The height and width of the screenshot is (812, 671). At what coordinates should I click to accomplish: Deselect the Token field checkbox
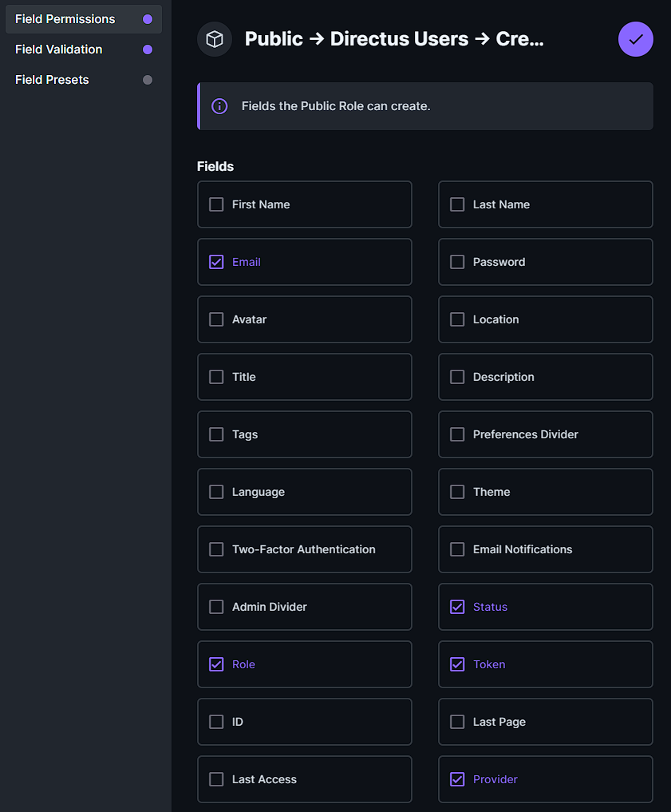(x=457, y=664)
